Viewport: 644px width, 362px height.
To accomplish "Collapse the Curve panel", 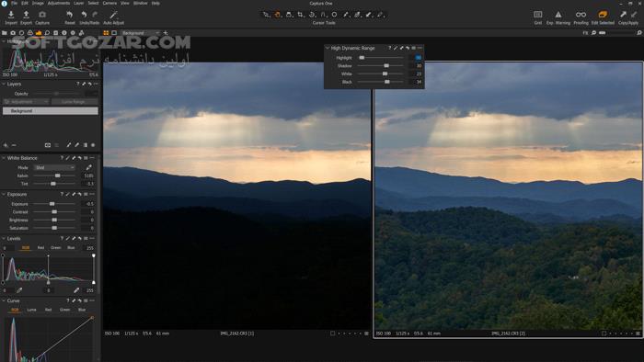I will tap(4, 300).
